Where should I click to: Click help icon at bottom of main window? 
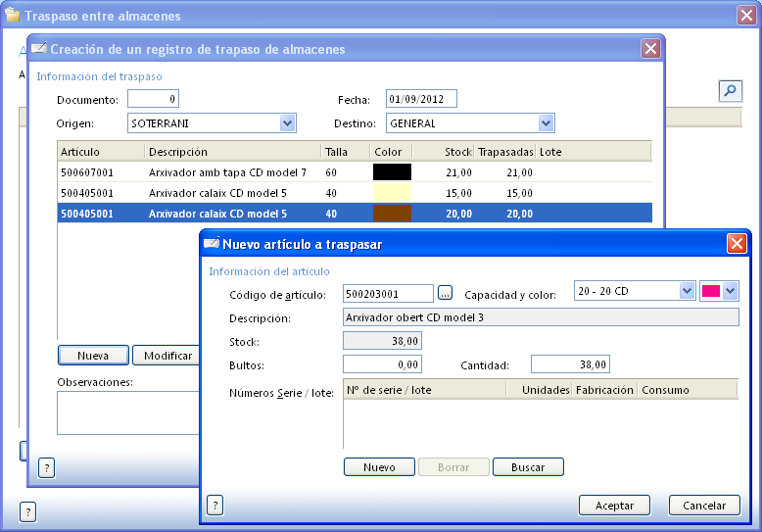coord(27,511)
